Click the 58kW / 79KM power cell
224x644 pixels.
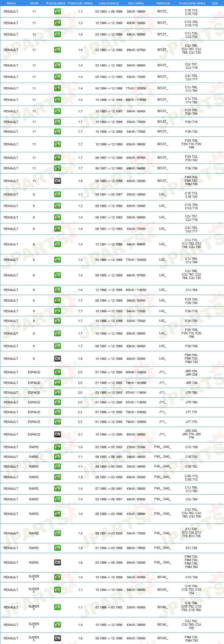[x=136, y=548]
